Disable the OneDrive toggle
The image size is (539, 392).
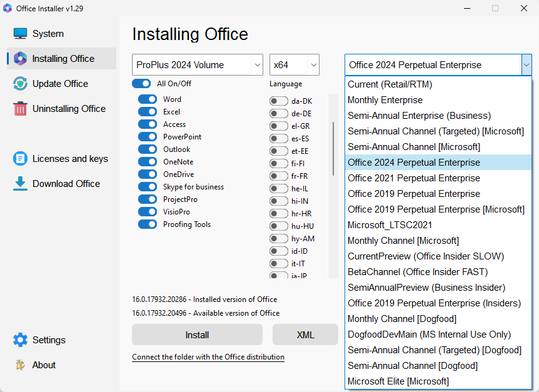pos(148,174)
